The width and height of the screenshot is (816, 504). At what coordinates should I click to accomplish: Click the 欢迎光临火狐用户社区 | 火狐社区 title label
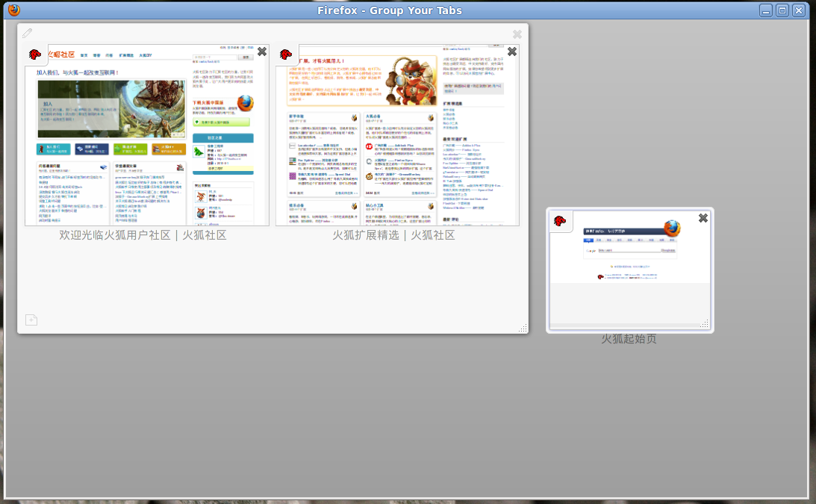[143, 235]
